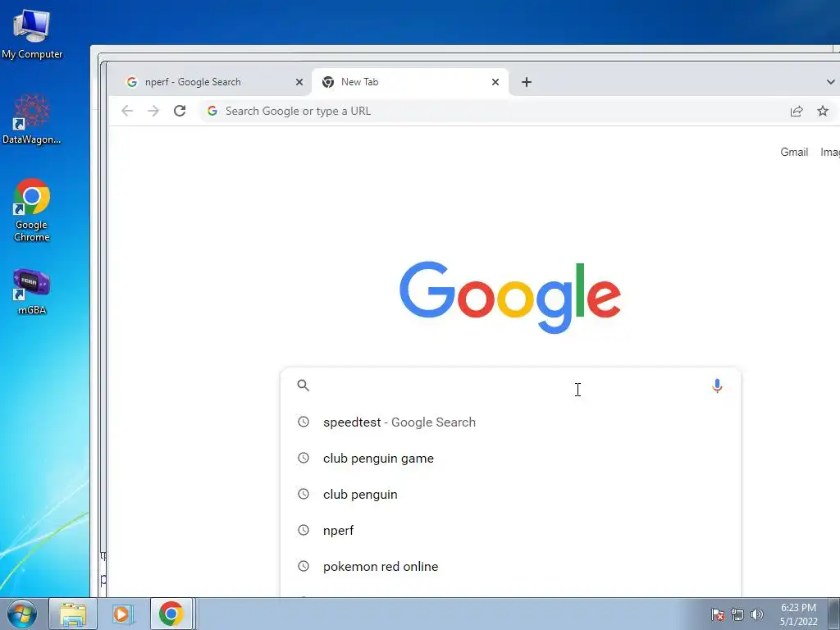
Task: Open the DataWagon desktop shortcut
Action: [32, 119]
